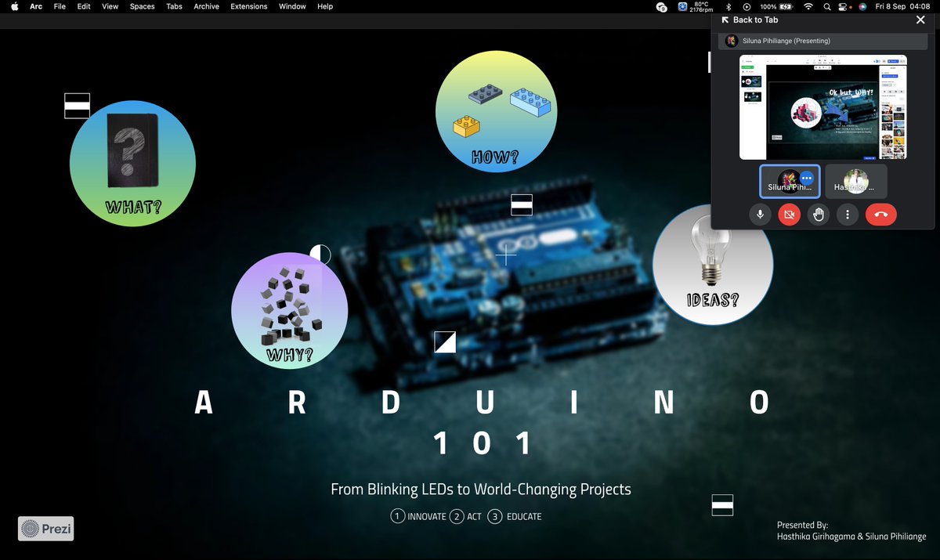Open the Extensions menu
Image resolution: width=940 pixels, height=560 pixels.
(x=249, y=6)
